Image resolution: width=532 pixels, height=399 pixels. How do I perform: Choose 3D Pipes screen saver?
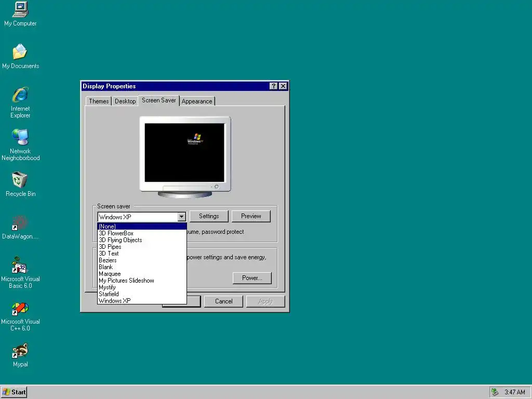tap(142, 247)
